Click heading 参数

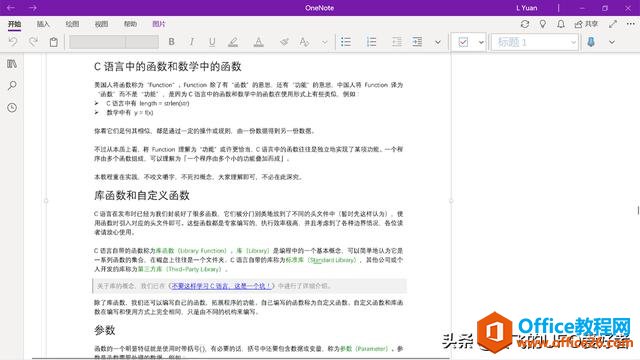(x=104, y=330)
